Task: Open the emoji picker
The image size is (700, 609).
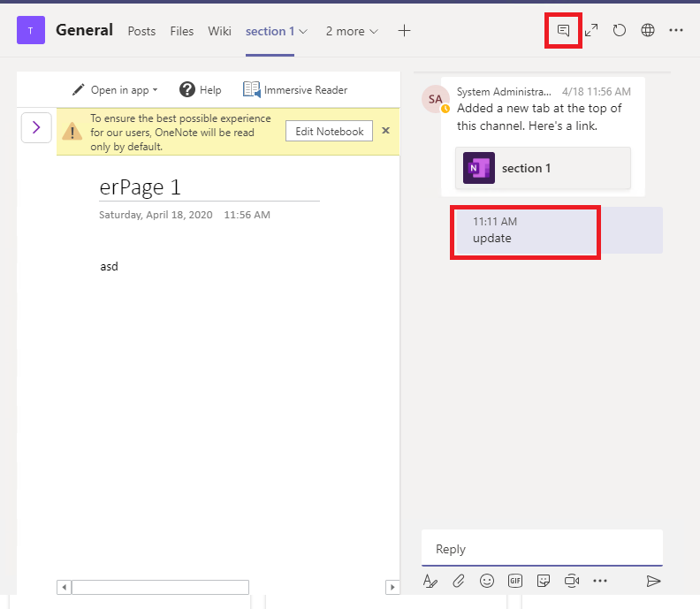Action: [x=487, y=581]
